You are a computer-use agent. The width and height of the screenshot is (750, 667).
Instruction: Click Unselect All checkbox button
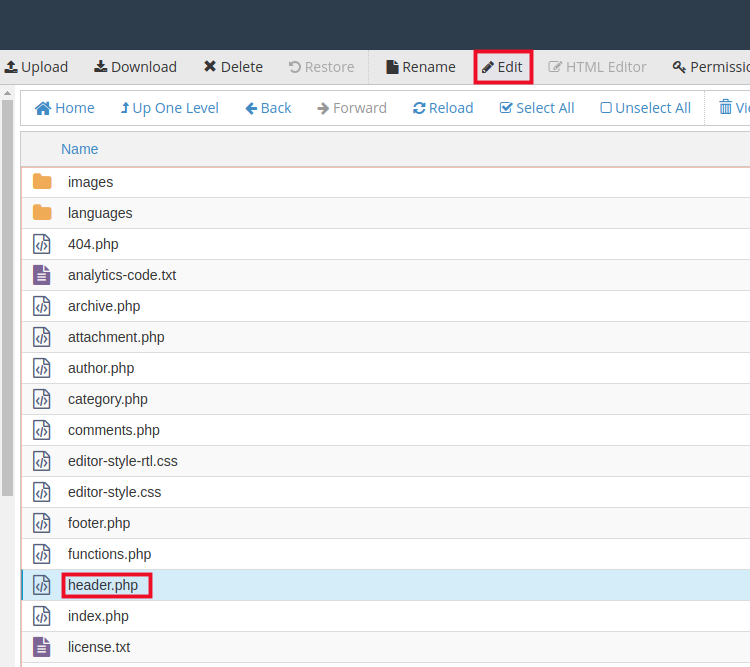pos(645,108)
